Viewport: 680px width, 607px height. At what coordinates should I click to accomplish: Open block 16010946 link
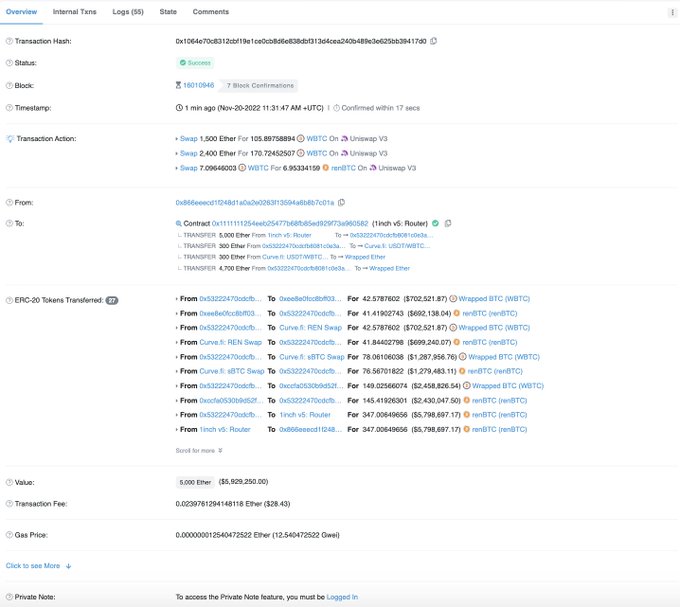pos(198,85)
